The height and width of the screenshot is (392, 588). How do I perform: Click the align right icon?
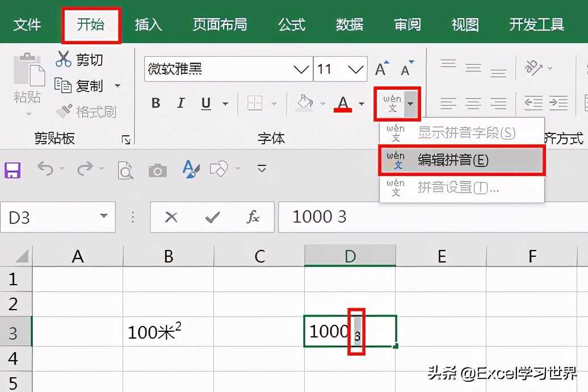[498, 103]
